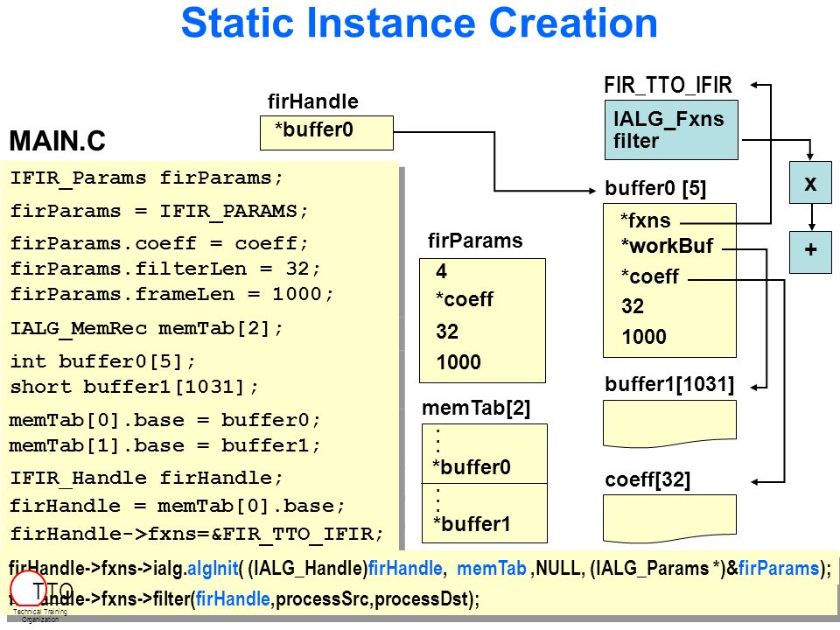Image resolution: width=840 pixels, height=630 pixels.
Task: Click *coeff in the buffer0 box
Action: (650, 277)
